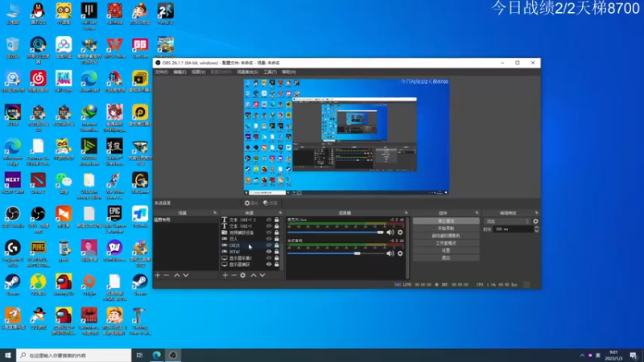Click the Start Recording (开始录制) button
644x362 pixels.
(446, 228)
